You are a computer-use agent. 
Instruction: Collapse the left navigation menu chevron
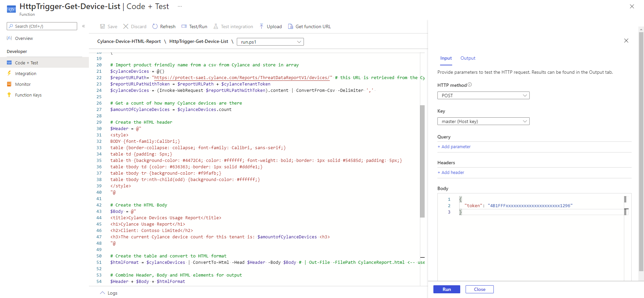[x=84, y=26]
